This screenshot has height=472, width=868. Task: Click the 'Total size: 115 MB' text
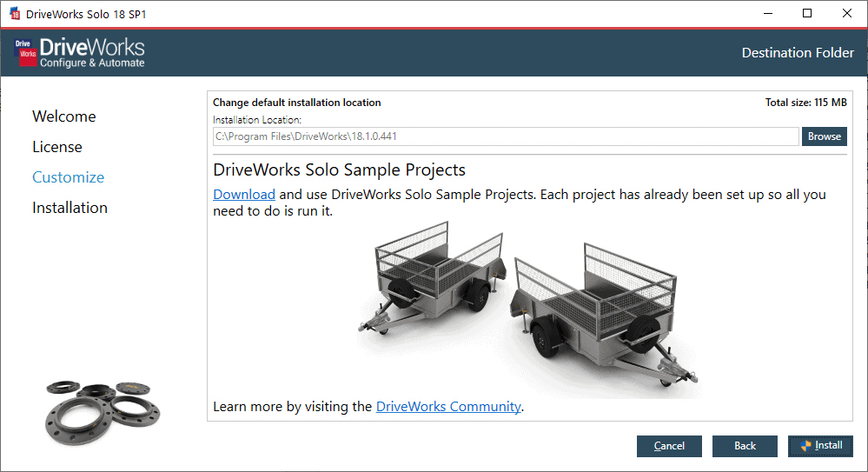tap(806, 103)
